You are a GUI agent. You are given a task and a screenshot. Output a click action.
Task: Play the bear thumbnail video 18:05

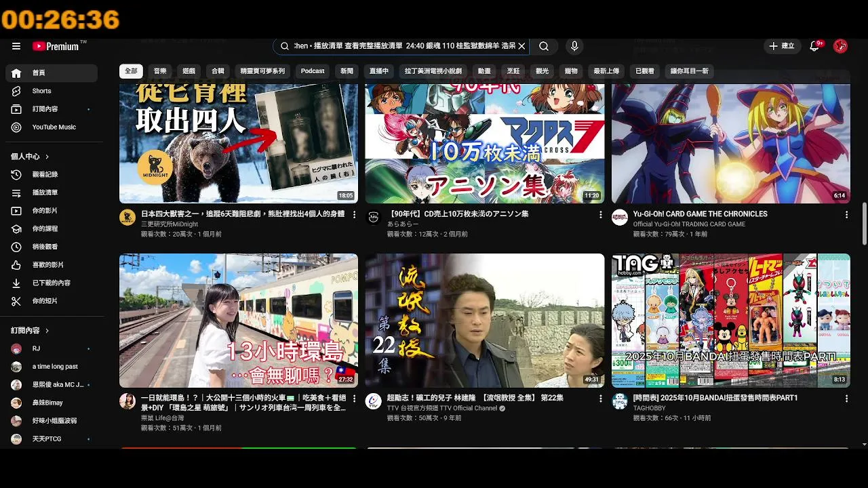tap(239, 144)
